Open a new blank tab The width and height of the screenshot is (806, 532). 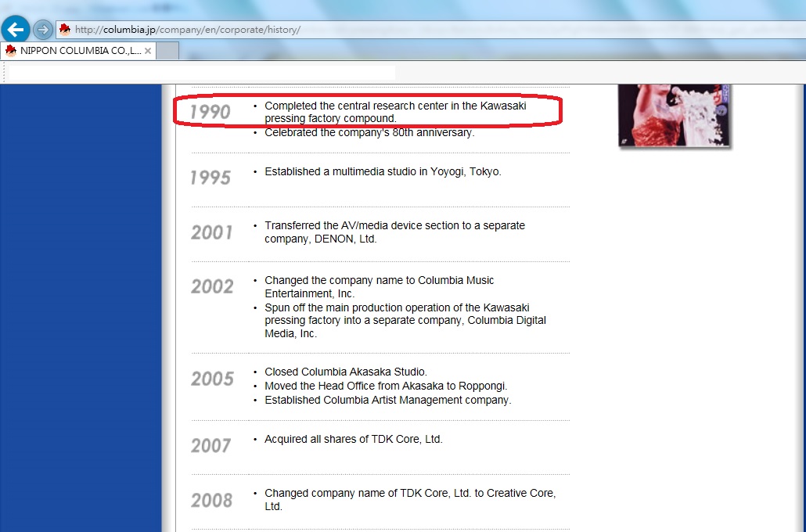167,50
